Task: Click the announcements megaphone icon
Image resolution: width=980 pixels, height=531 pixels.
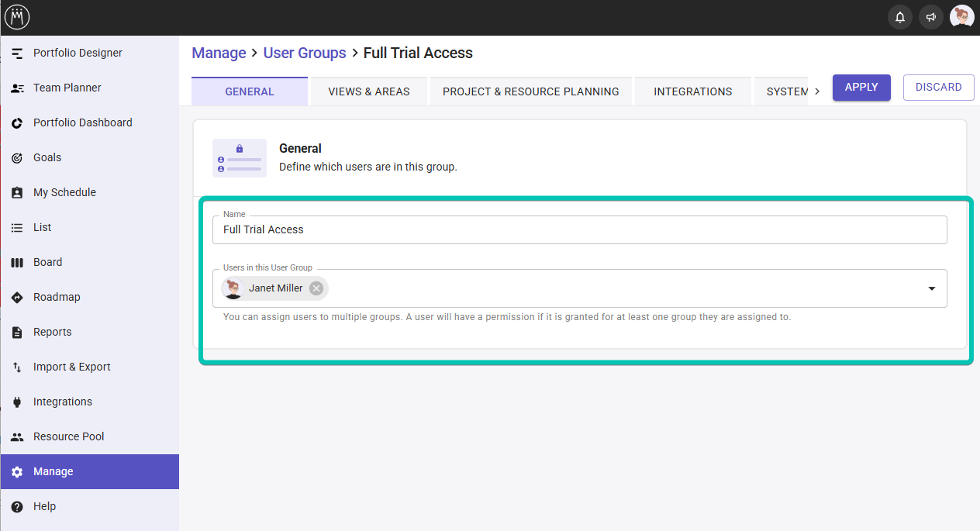Action: tap(931, 17)
